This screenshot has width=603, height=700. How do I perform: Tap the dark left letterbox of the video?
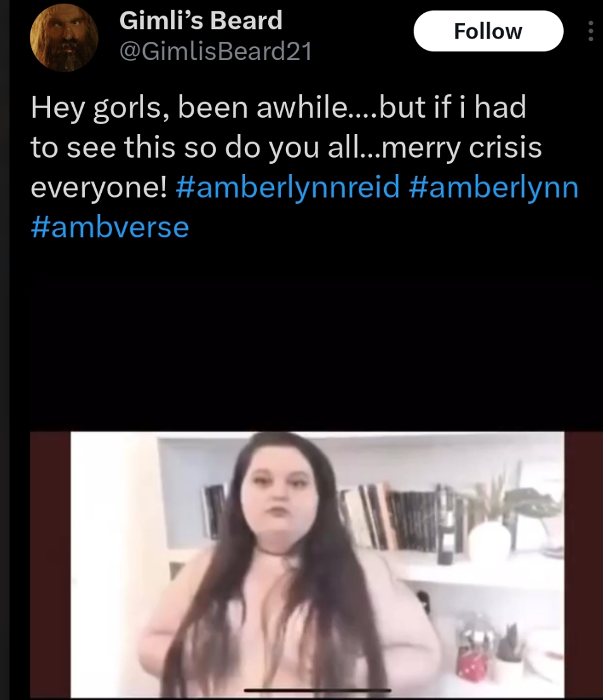(x=50, y=565)
